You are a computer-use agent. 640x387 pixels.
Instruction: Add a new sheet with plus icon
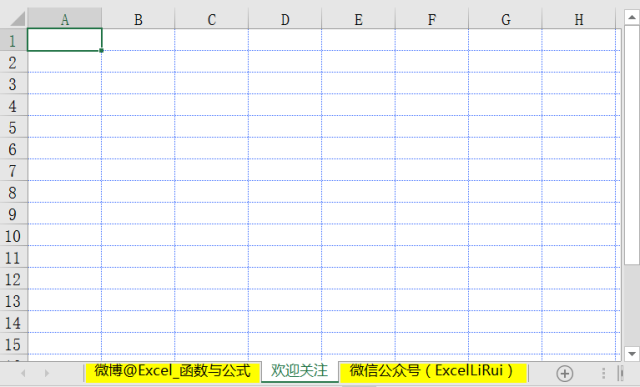tap(565, 374)
